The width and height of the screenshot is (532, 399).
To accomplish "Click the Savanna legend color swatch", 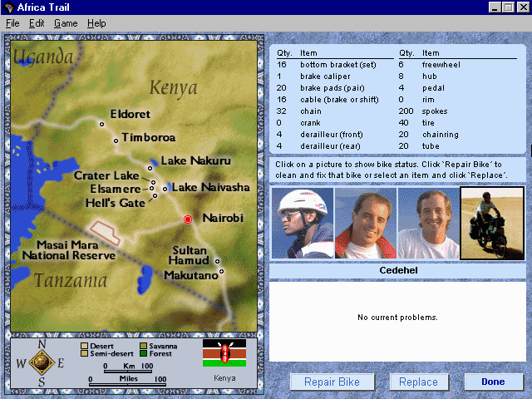I will pos(143,346).
